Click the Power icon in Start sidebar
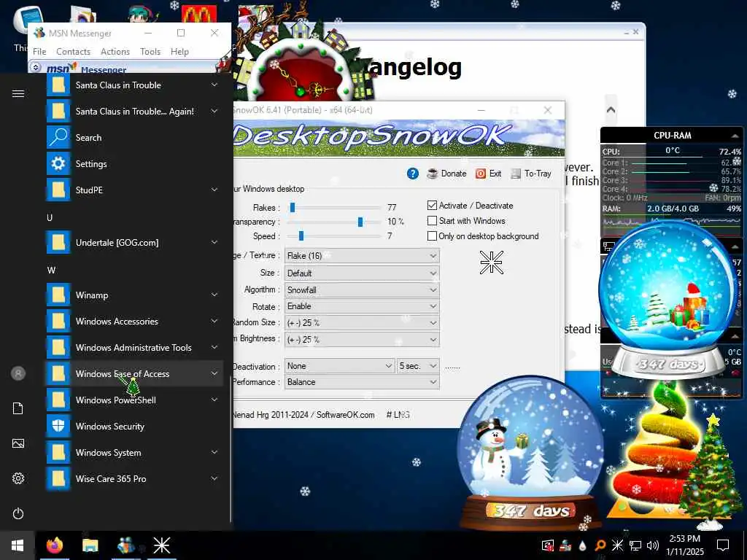This screenshot has width=747, height=560. coord(18,513)
